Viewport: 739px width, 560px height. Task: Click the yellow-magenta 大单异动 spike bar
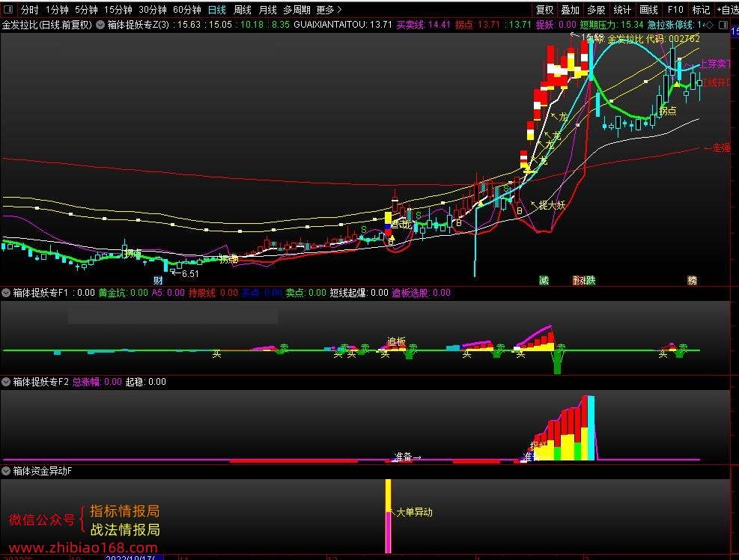click(x=389, y=516)
